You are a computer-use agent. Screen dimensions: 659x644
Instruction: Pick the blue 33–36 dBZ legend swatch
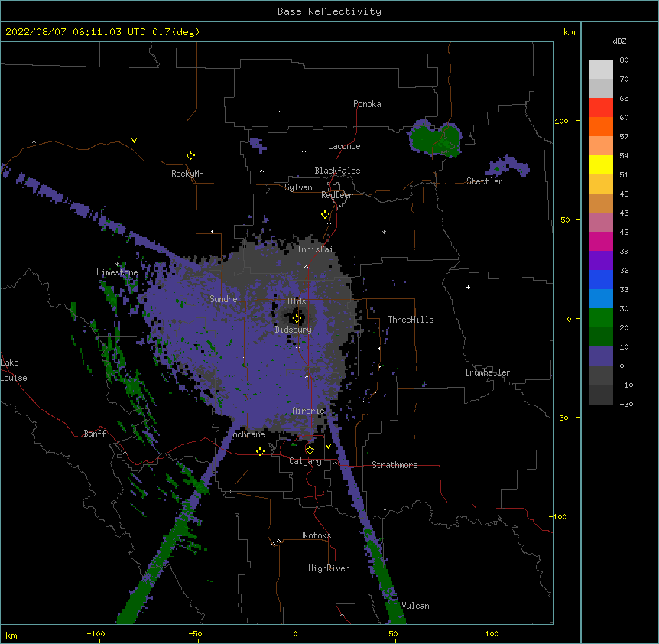tap(601, 279)
